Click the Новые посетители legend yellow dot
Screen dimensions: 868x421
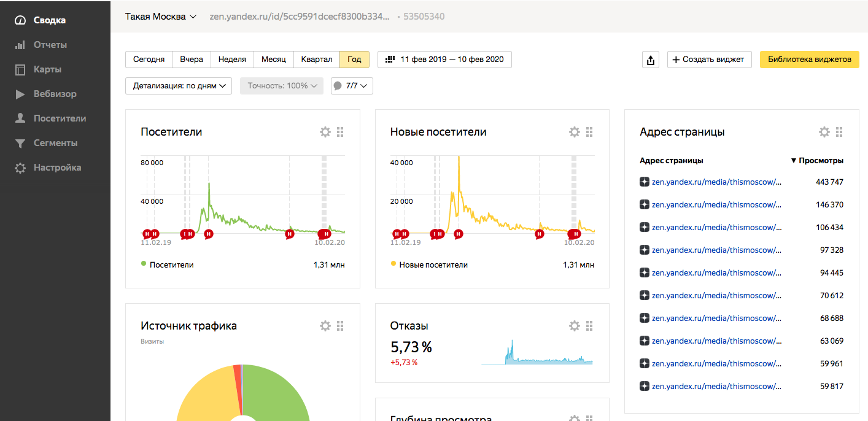(x=393, y=264)
